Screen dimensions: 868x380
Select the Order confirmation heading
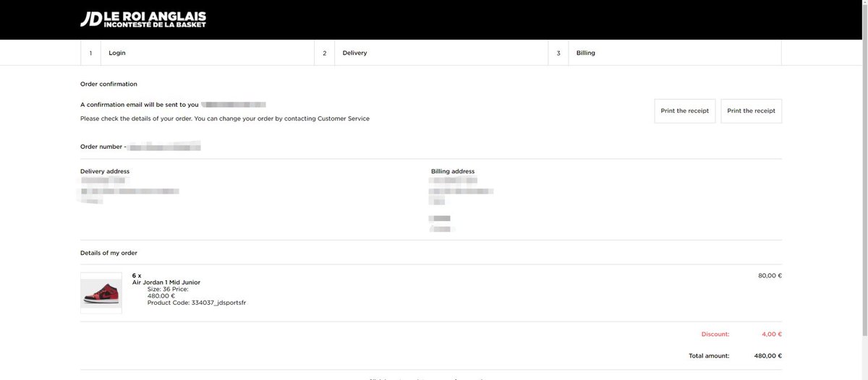point(109,85)
